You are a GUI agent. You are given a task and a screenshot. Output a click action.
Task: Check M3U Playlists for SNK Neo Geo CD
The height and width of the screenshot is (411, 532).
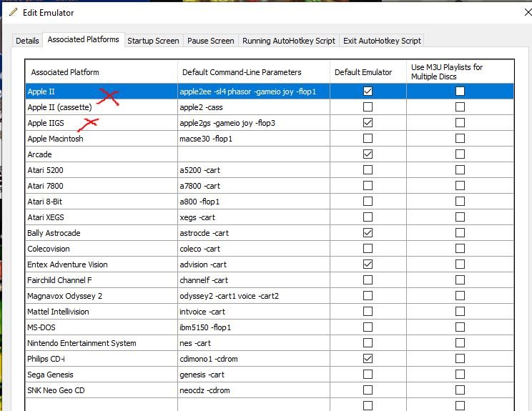click(x=460, y=390)
